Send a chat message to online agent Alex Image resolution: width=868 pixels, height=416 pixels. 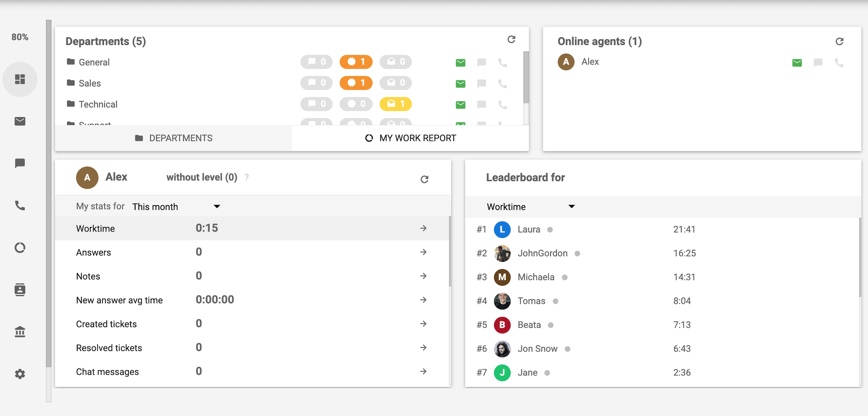pyautogui.click(x=818, y=62)
